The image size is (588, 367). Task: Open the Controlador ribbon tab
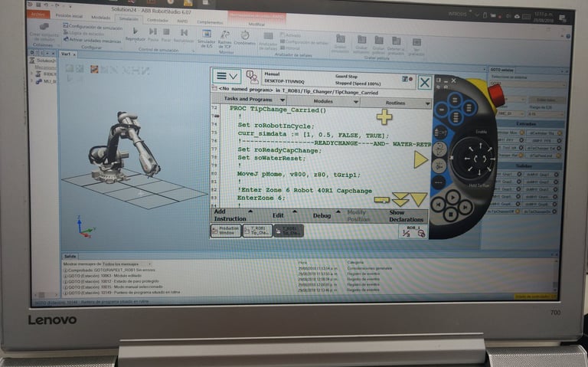(x=158, y=20)
